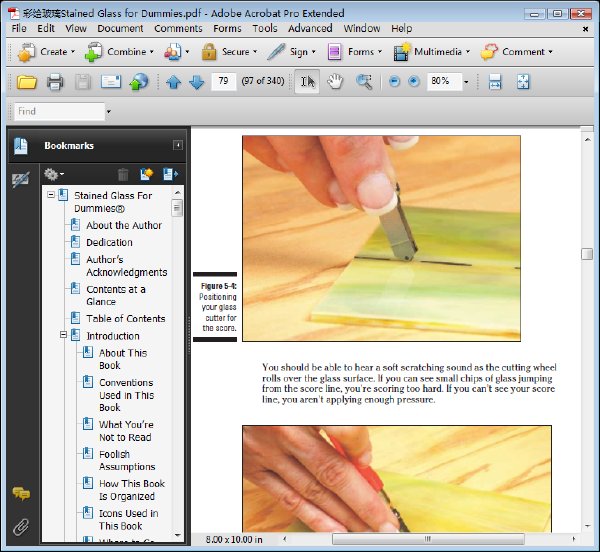This screenshot has height=552, width=600.
Task: Zoom in with the plus button
Action: tap(414, 81)
